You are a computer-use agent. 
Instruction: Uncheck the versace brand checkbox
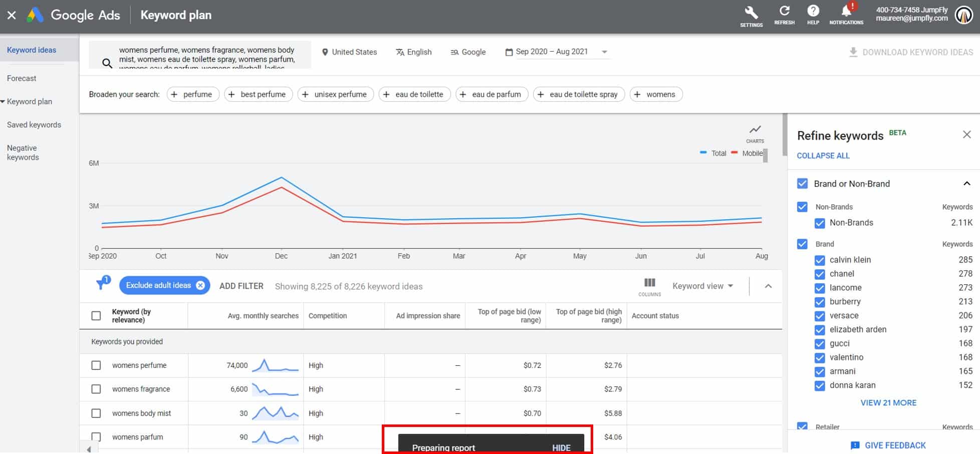(x=820, y=316)
